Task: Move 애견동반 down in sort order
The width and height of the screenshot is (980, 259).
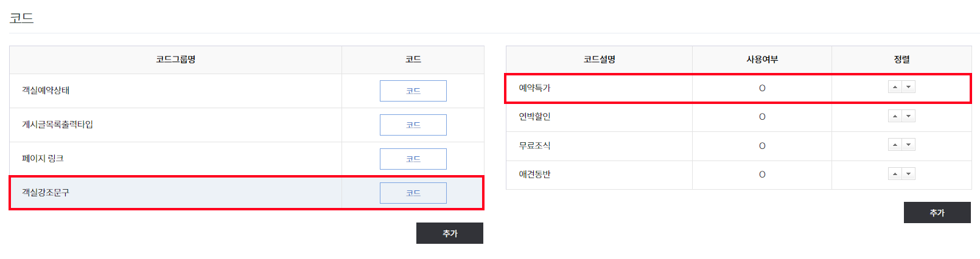Action: click(x=909, y=174)
